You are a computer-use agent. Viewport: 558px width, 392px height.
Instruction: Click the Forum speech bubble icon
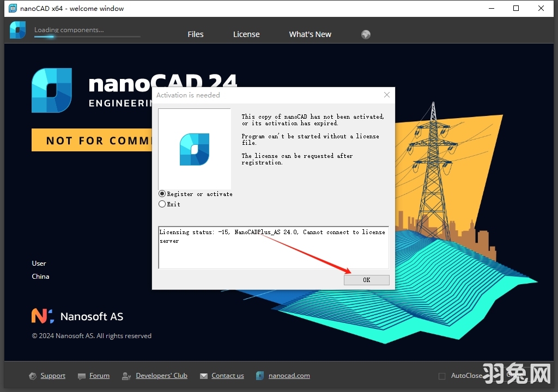[80, 376]
